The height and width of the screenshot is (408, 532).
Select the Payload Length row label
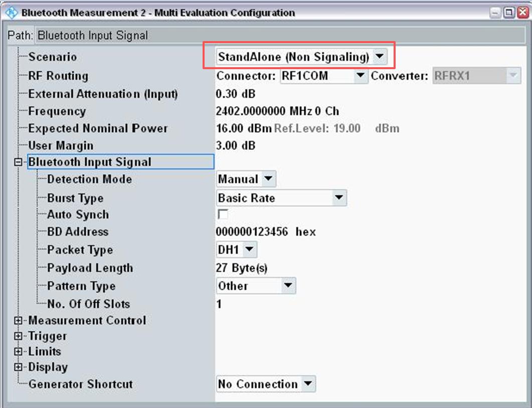(90, 268)
